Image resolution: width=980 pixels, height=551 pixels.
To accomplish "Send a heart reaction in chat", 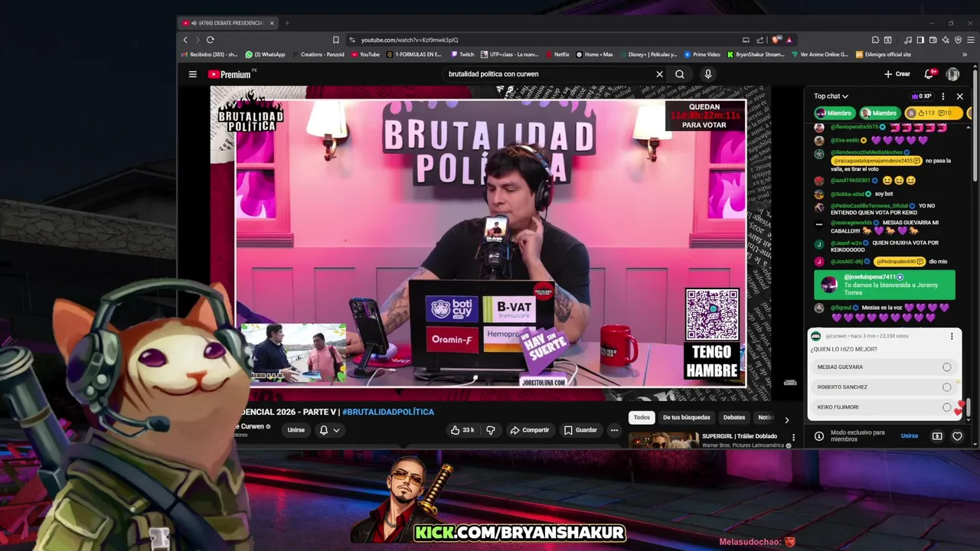I will pos(957,436).
